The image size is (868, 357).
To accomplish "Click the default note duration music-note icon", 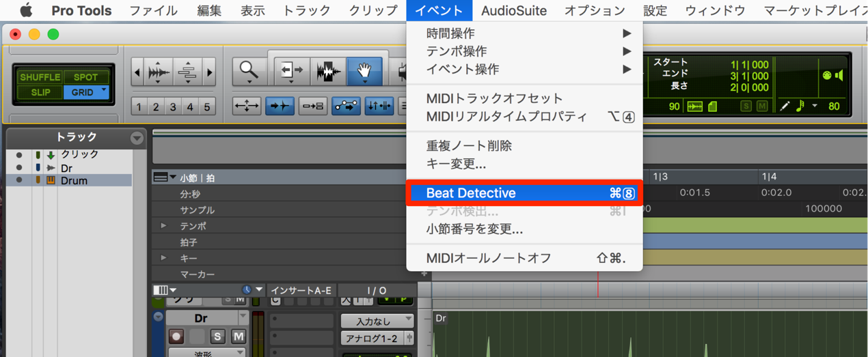I will [800, 106].
